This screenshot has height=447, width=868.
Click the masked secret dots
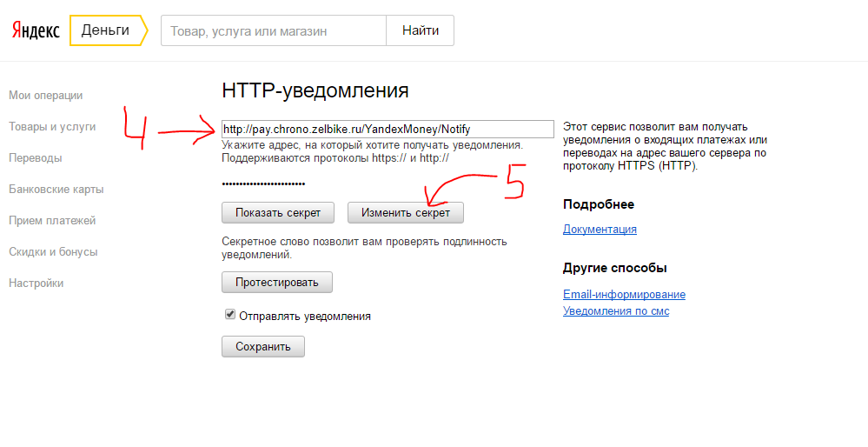[x=263, y=183]
